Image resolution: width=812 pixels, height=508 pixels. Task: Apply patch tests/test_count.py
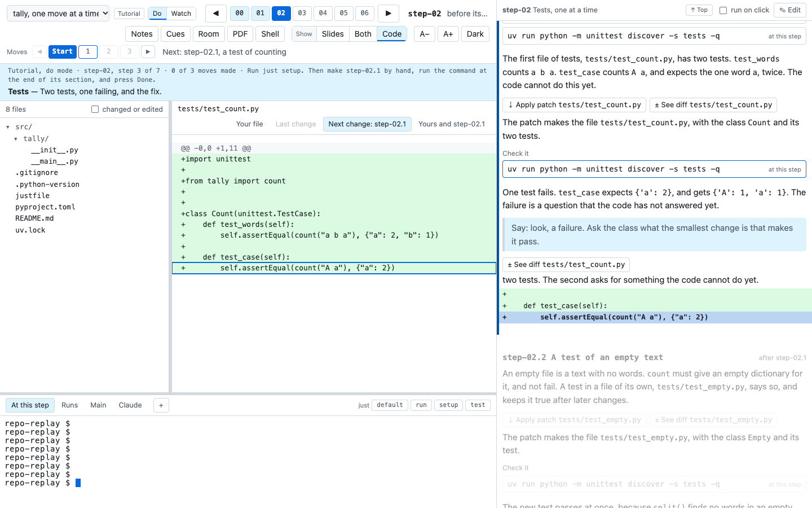tap(575, 105)
